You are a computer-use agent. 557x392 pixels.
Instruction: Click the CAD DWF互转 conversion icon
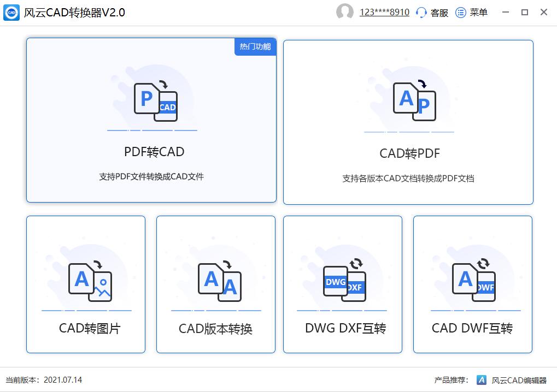click(x=472, y=282)
